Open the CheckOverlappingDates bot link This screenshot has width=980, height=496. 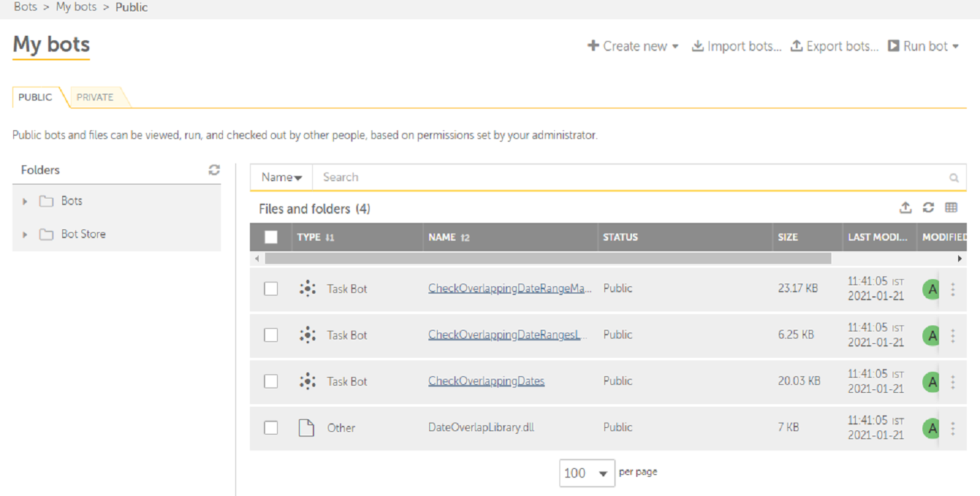tap(486, 381)
